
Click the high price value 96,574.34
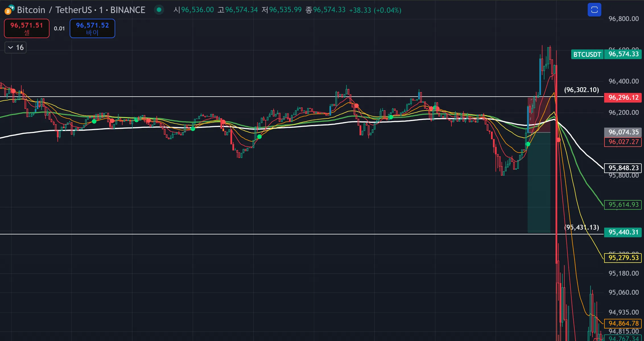(x=242, y=10)
